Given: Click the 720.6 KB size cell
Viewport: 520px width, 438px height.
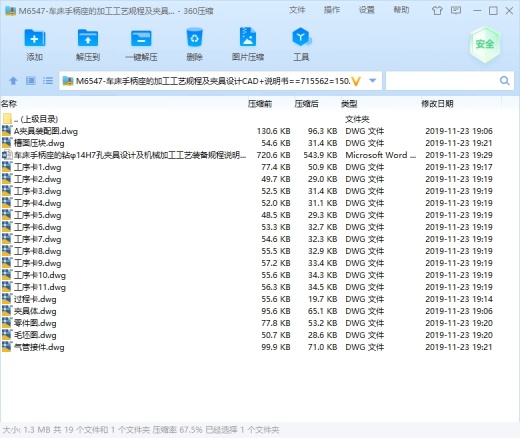Looking at the screenshot, I should point(273,155).
